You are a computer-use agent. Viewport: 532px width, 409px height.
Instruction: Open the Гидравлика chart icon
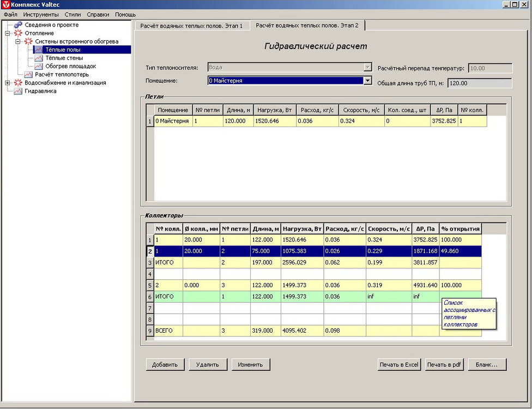(x=18, y=91)
